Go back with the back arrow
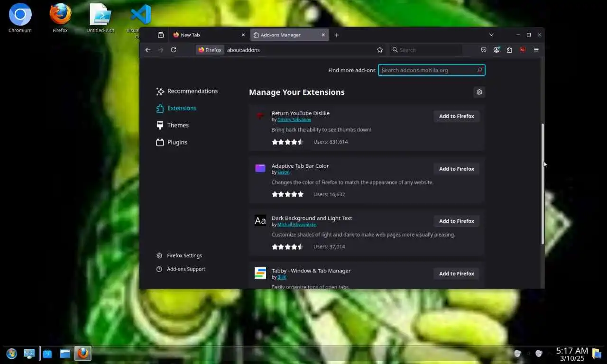Screen dimensions: 607x364 point(148,50)
